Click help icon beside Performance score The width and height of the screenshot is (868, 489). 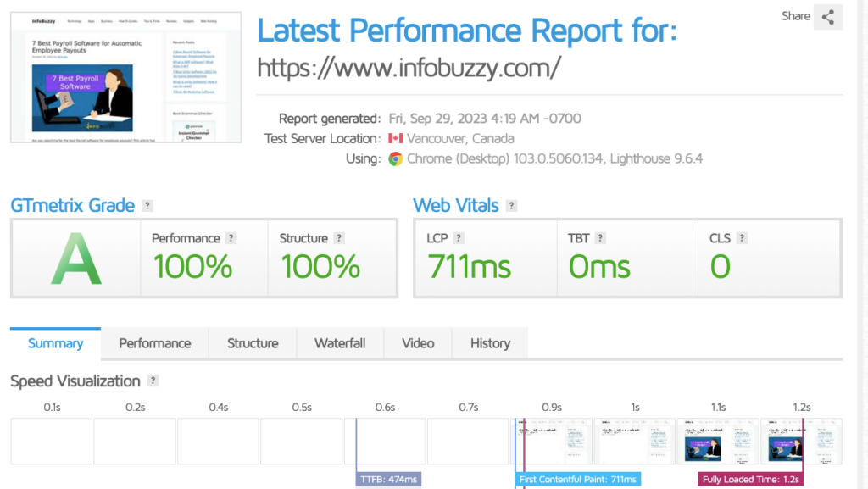(x=231, y=239)
